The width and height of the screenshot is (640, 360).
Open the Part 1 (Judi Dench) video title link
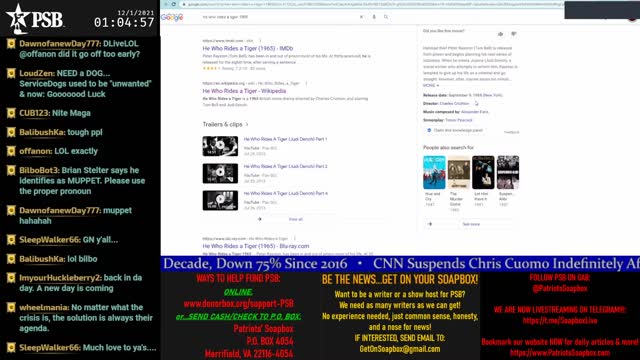pyautogui.click(x=285, y=139)
